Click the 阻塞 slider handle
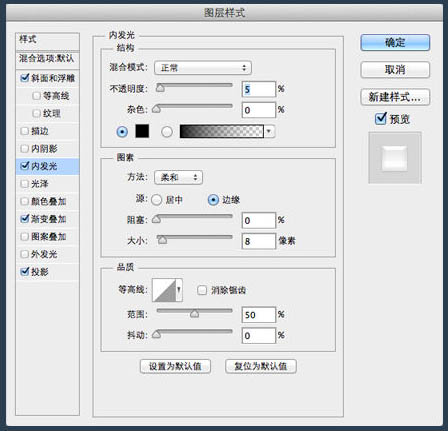 pyautogui.click(x=156, y=219)
